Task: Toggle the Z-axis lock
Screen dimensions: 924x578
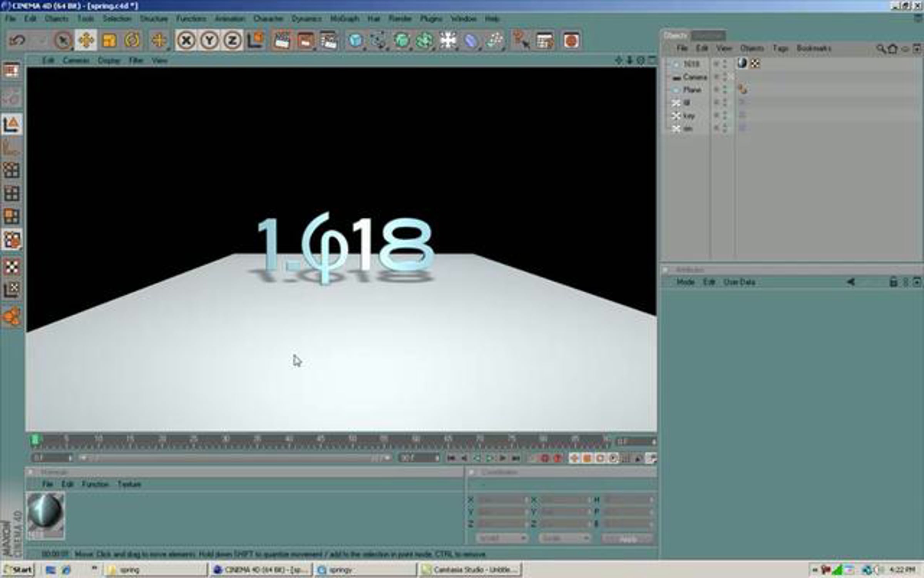Action: tap(232, 40)
